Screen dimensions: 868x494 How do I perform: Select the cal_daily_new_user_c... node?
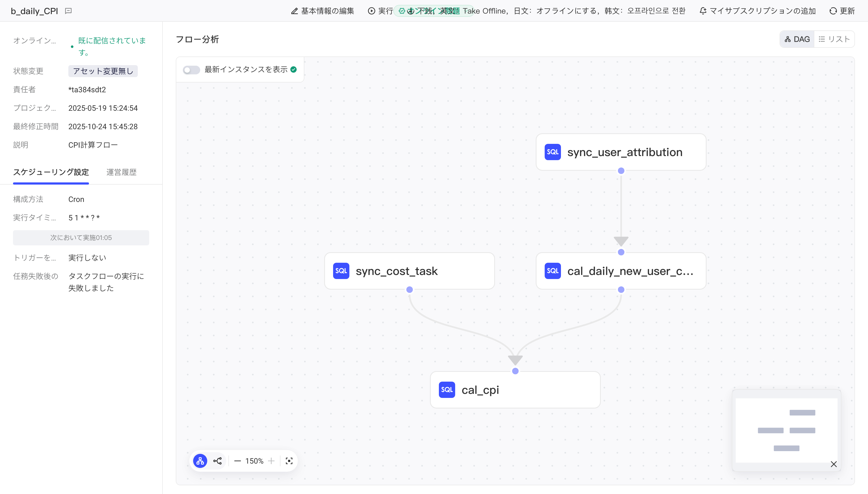pyautogui.click(x=621, y=271)
